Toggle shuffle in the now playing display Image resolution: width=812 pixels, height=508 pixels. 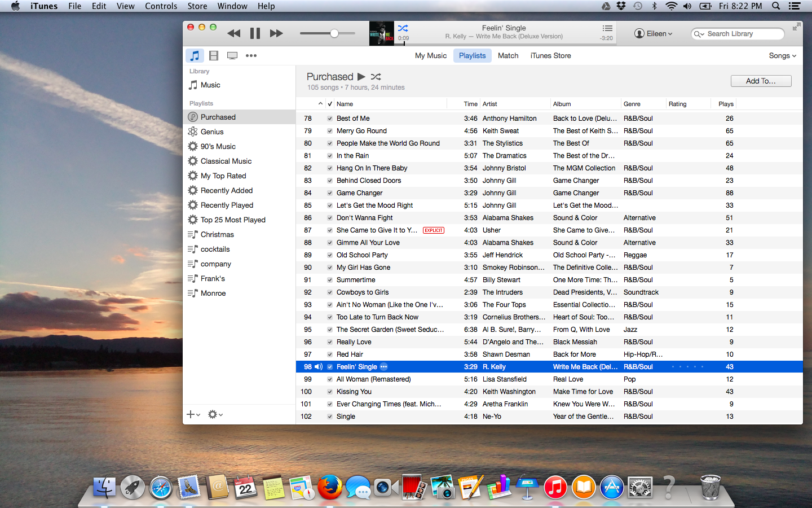403,28
